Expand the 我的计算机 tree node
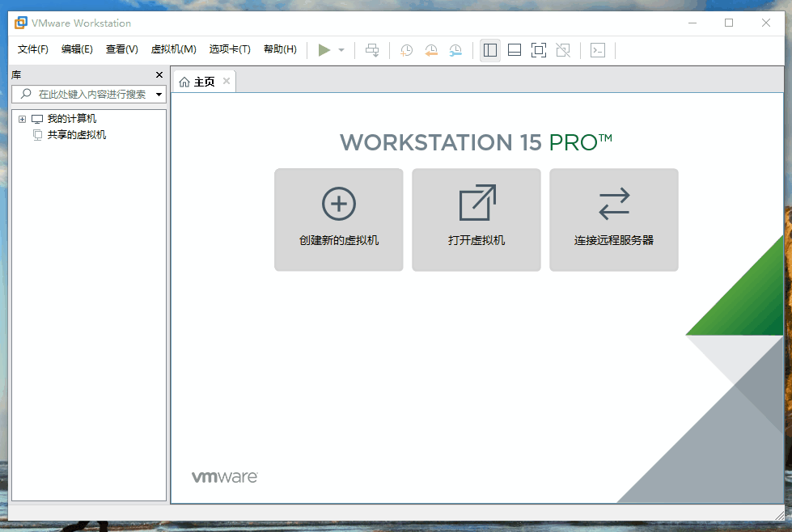 coord(22,119)
